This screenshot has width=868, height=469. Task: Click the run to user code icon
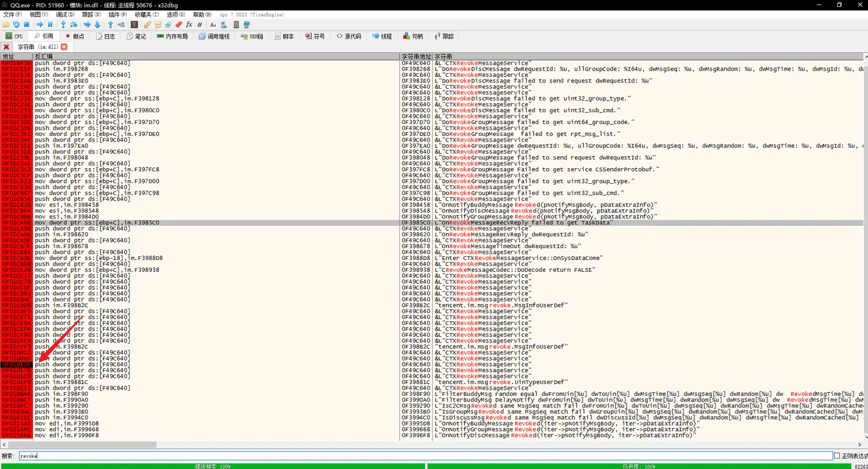(x=120, y=25)
